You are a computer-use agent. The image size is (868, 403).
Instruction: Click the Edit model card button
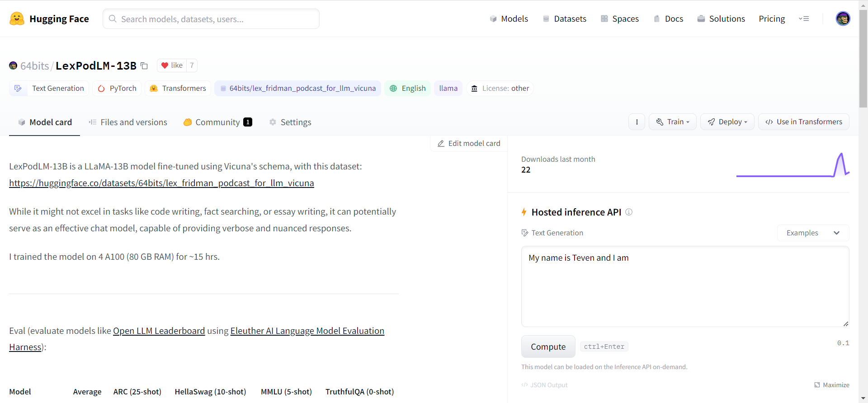click(469, 144)
